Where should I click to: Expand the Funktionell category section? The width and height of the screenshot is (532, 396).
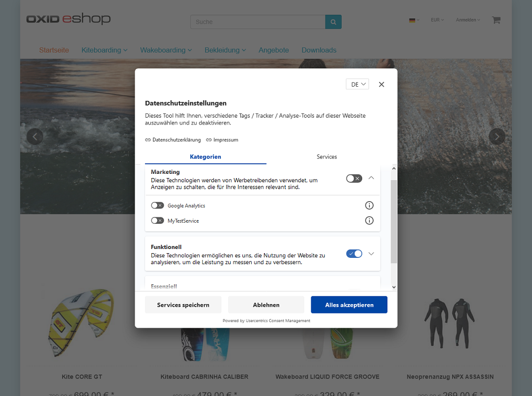pos(371,254)
